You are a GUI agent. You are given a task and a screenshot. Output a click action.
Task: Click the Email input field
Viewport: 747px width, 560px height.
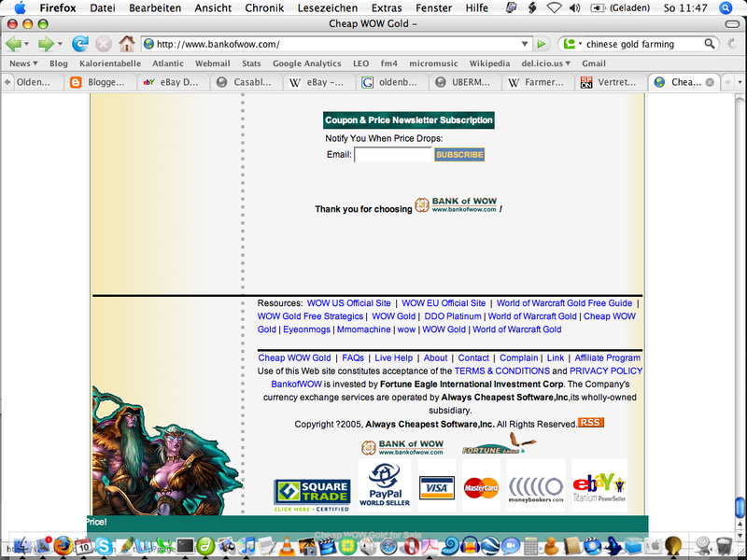tap(393, 155)
